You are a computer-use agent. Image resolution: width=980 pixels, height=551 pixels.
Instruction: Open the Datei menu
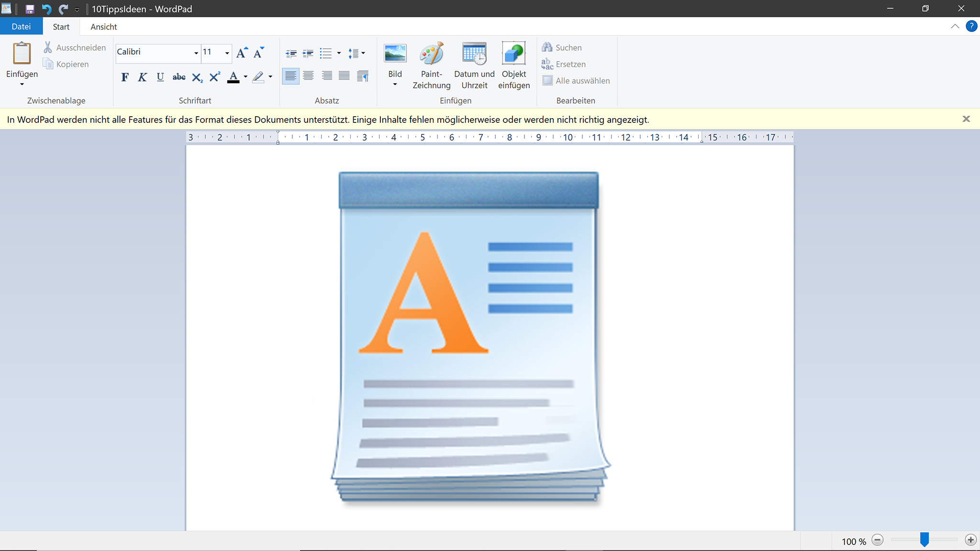pyautogui.click(x=21, y=26)
